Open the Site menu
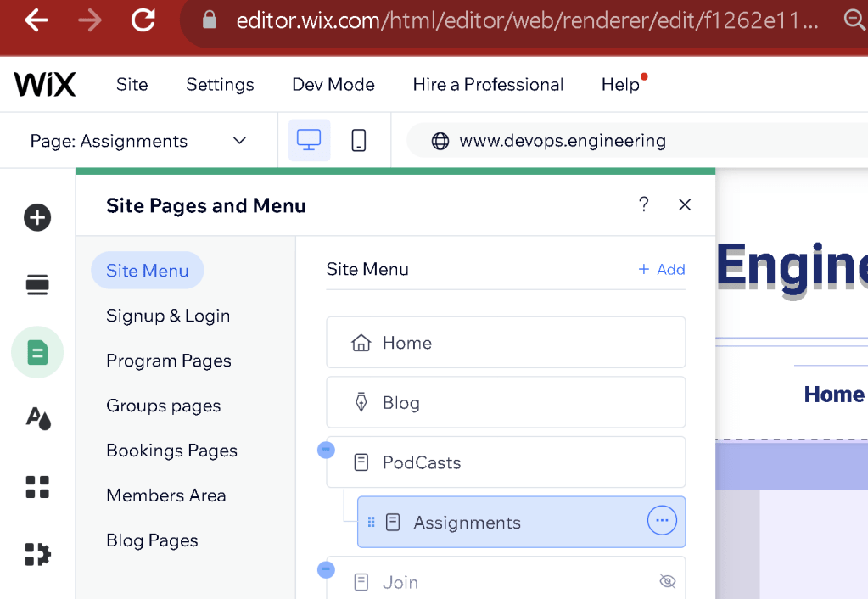868x599 pixels. point(132,84)
